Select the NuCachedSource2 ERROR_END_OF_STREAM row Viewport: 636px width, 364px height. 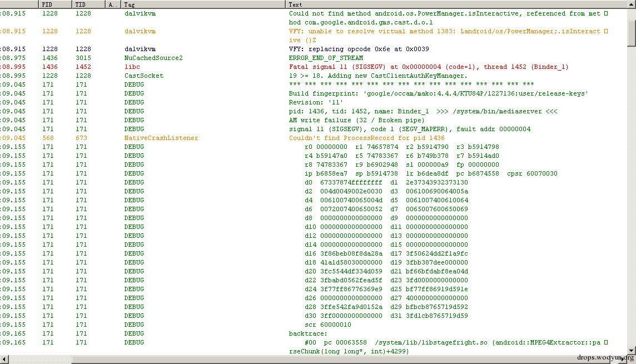[x=314, y=58]
